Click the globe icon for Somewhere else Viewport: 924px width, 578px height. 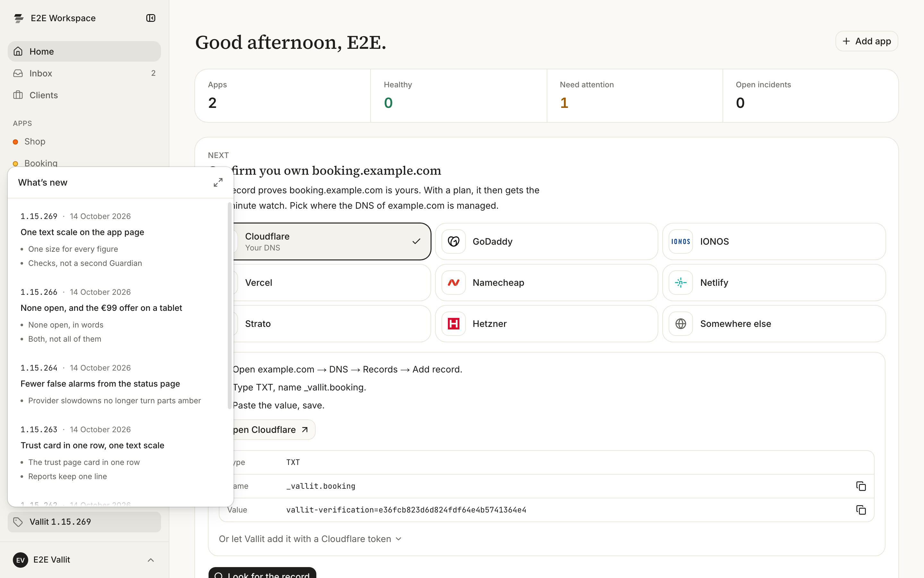tap(681, 323)
